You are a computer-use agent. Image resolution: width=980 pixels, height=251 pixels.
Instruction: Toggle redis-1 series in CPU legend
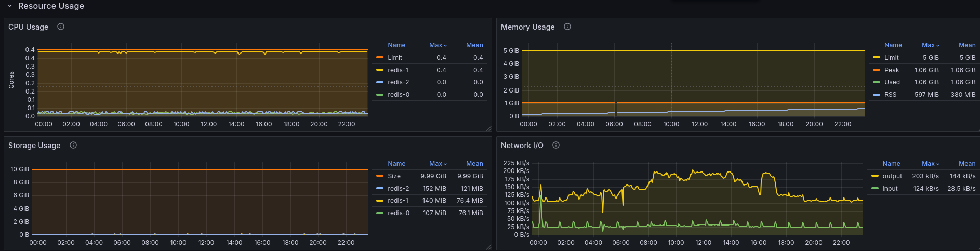tap(398, 70)
